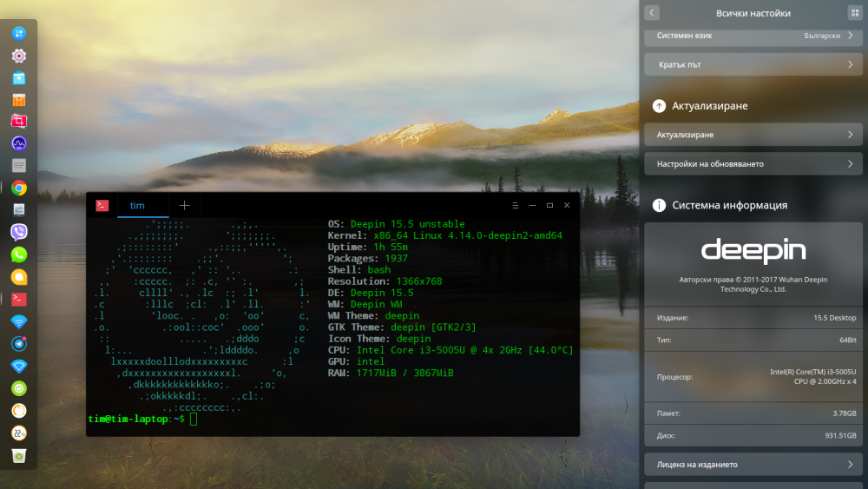Click the Системна информация info icon
The height and width of the screenshot is (489, 868).
(659, 206)
